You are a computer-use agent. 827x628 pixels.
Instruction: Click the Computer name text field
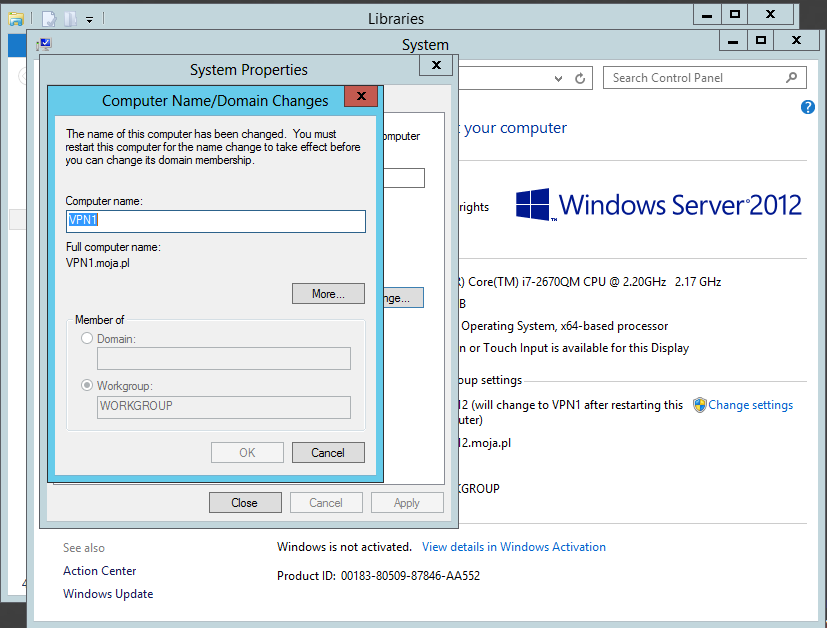(216, 221)
